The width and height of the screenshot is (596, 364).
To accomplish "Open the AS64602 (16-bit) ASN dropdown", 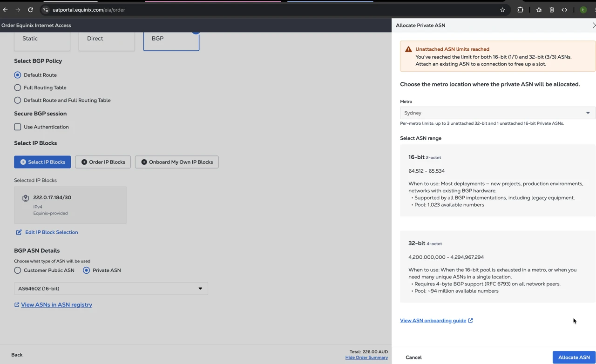I will click(111, 289).
